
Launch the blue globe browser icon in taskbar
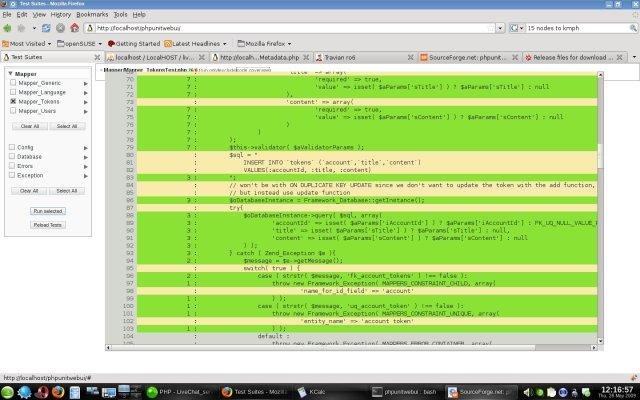(x=24, y=392)
